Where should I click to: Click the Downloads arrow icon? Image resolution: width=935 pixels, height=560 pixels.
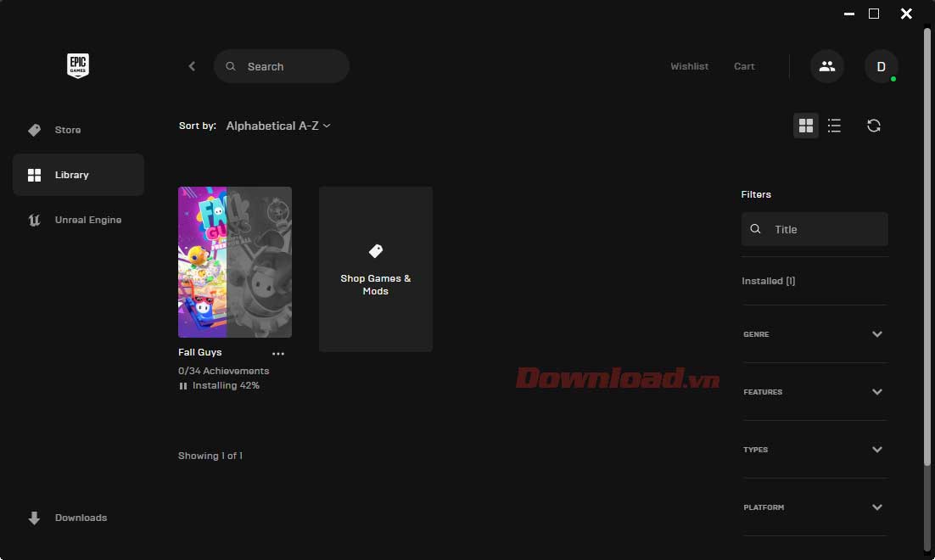35,518
